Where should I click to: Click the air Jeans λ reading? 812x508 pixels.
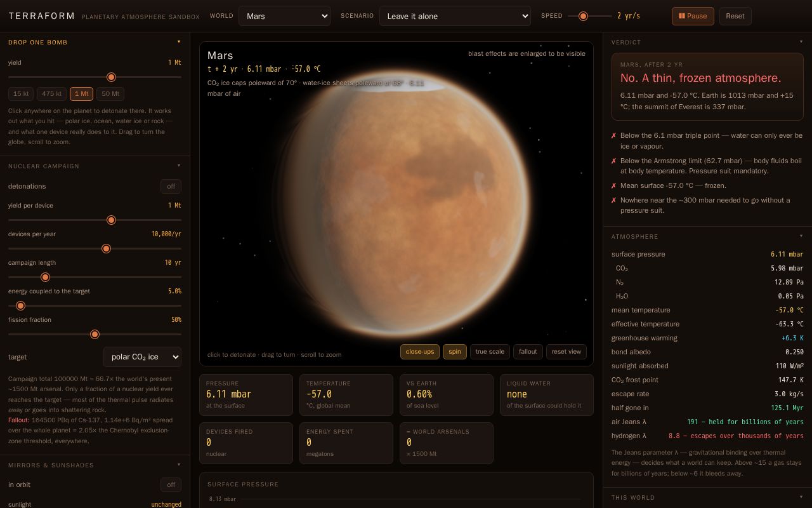[745, 422]
